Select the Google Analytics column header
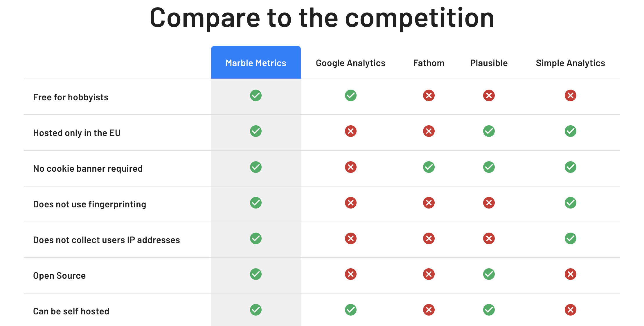Viewport: 644px width, 326px height. 350,63
